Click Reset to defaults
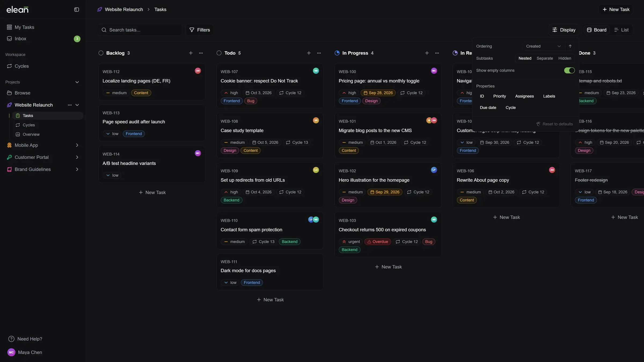The width and height of the screenshot is (644, 362). [x=554, y=124]
